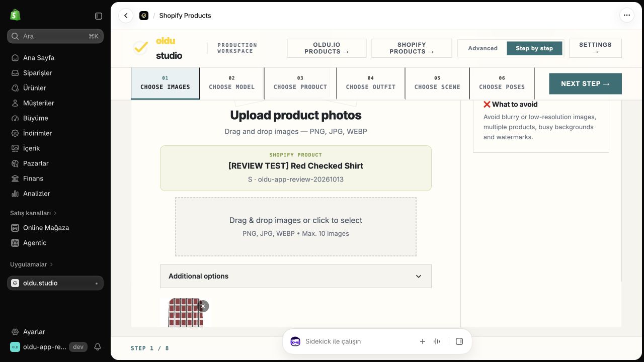Go to Choose Product step tab
The width and height of the screenshot is (644, 362).
pos(300,83)
